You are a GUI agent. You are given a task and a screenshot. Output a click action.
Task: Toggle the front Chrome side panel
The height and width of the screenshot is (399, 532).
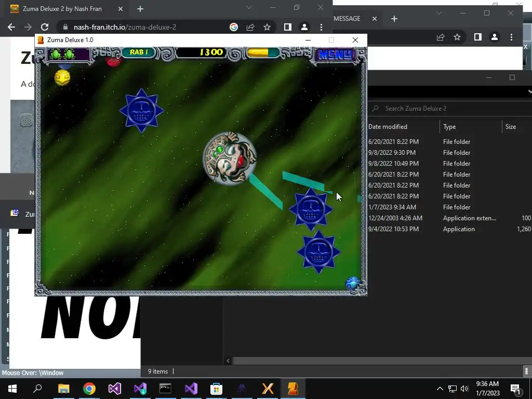click(x=288, y=27)
